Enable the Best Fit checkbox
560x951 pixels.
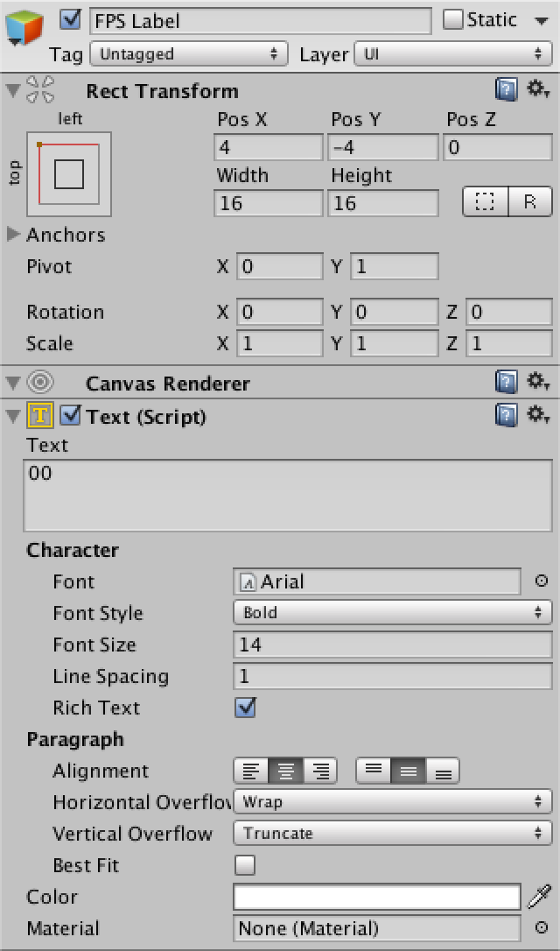click(x=245, y=865)
